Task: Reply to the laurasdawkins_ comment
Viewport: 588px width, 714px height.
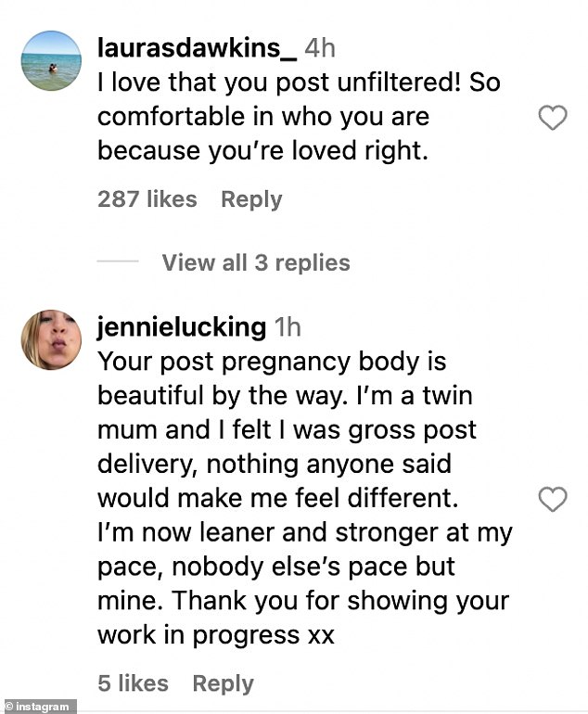Action: (250, 199)
